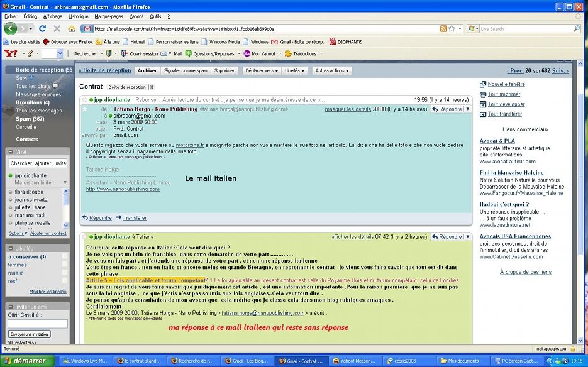Open the Hotmail bookmark
Screen dimensions: 588x367
(134, 42)
